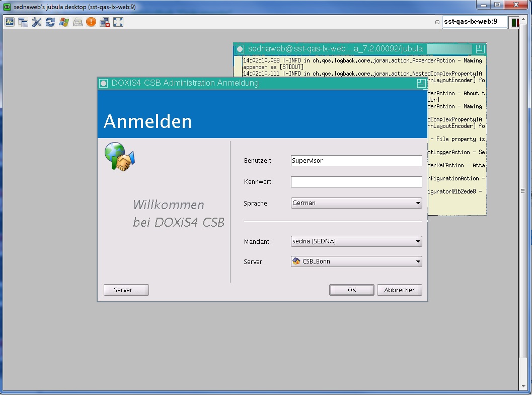Click the Benutzer: label

258,161
